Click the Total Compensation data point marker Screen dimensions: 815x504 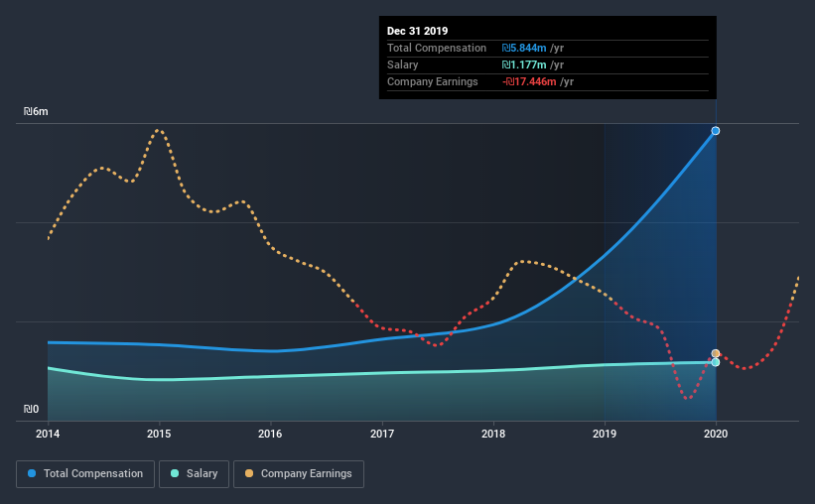tap(715, 131)
